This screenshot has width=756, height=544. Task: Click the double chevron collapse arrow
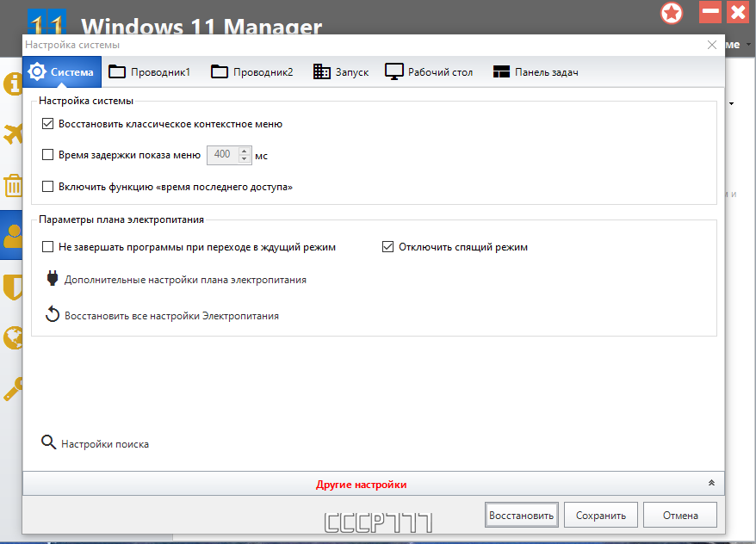click(711, 483)
